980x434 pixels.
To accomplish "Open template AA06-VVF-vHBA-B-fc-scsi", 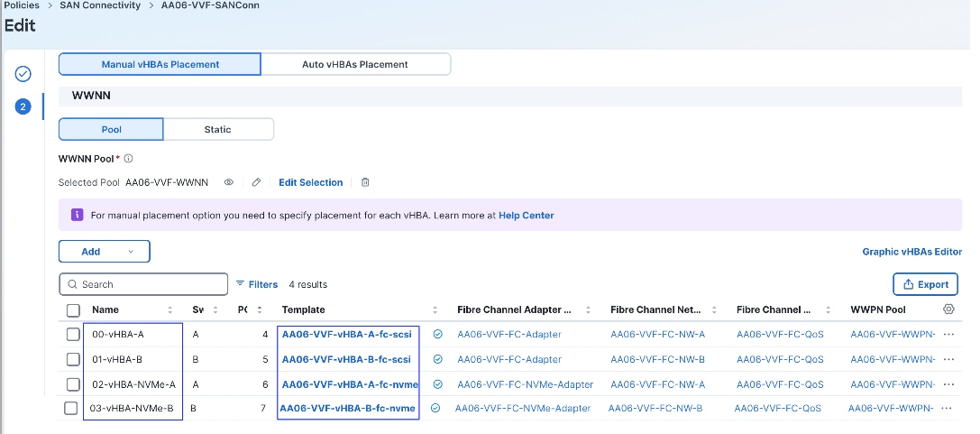I will [x=346, y=360].
